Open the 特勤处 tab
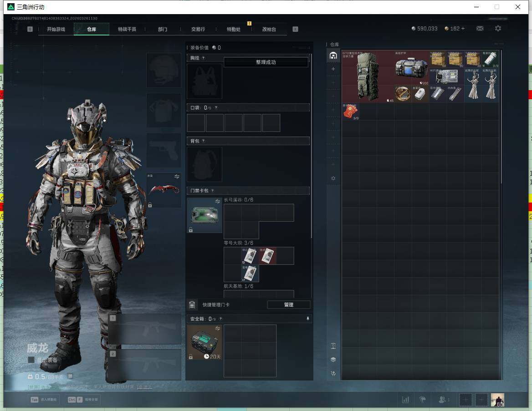Image resolution: width=532 pixels, height=411 pixels. pos(234,29)
